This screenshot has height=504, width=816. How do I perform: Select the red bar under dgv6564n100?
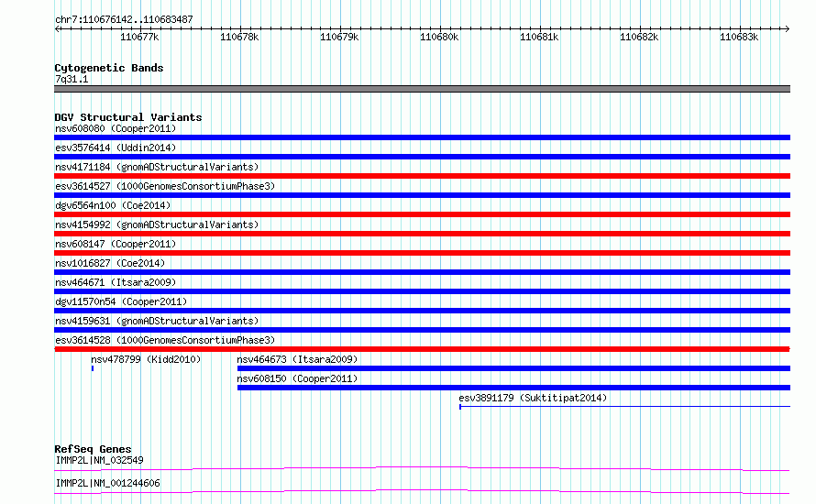coord(422,214)
